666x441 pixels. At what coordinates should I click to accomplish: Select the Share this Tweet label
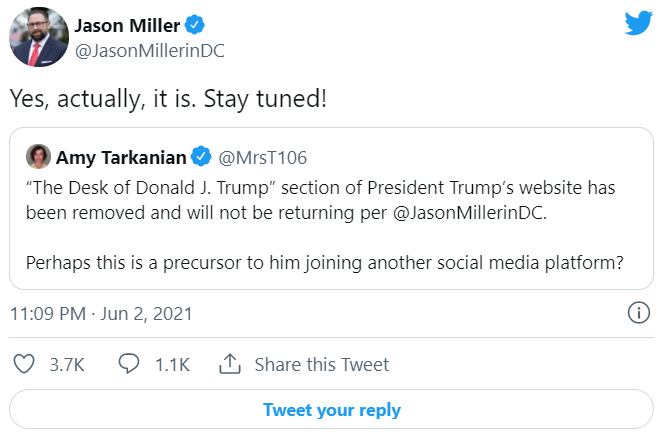[x=321, y=364]
